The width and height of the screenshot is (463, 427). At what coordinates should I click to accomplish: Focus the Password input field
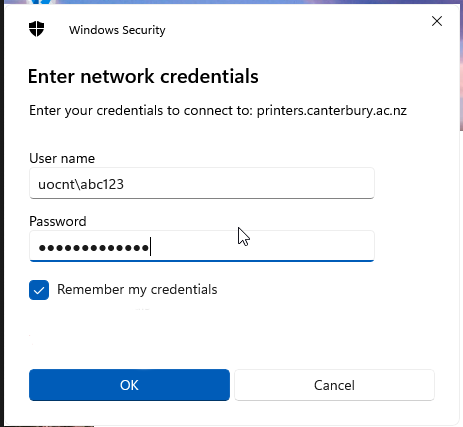point(202,246)
